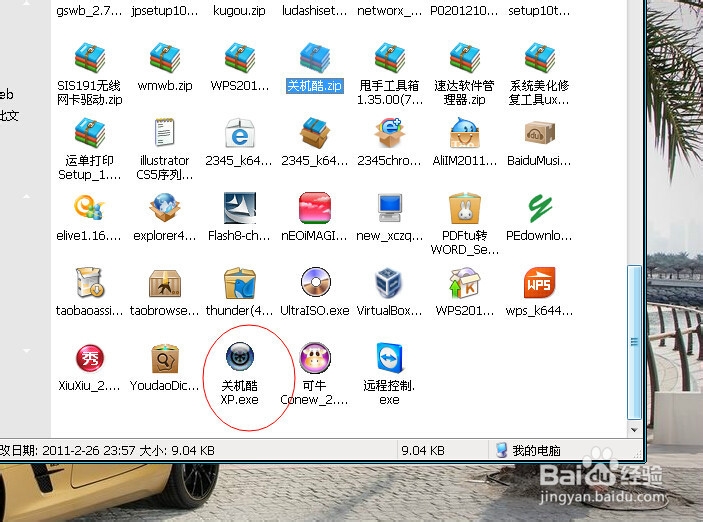Image resolution: width=703 pixels, height=522 pixels.
Task: Select the explorer4... globe installer icon
Action: [x=165, y=208]
